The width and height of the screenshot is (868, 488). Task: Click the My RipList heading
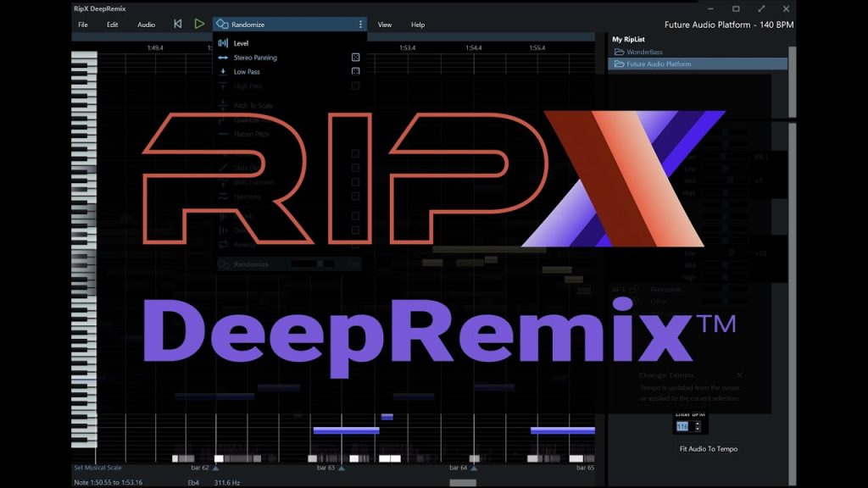pyautogui.click(x=628, y=39)
